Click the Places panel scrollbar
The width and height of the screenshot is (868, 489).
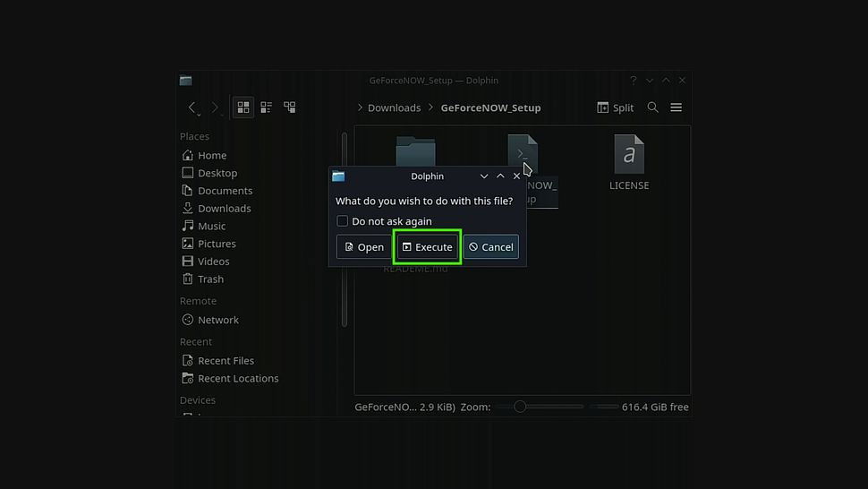coord(345,229)
